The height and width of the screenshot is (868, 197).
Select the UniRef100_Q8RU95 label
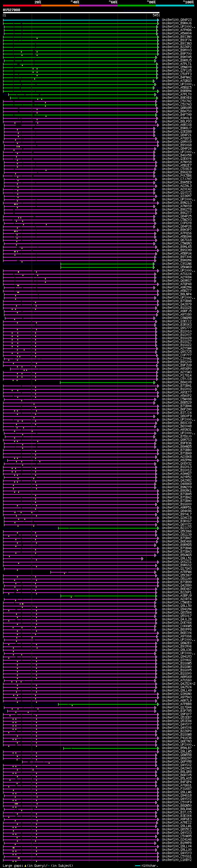(177, 108)
